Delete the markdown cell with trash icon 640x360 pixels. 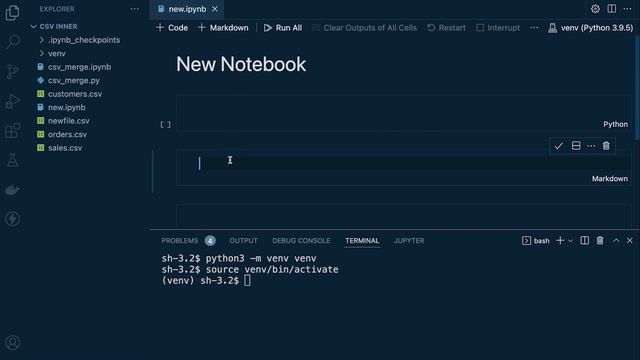click(606, 146)
